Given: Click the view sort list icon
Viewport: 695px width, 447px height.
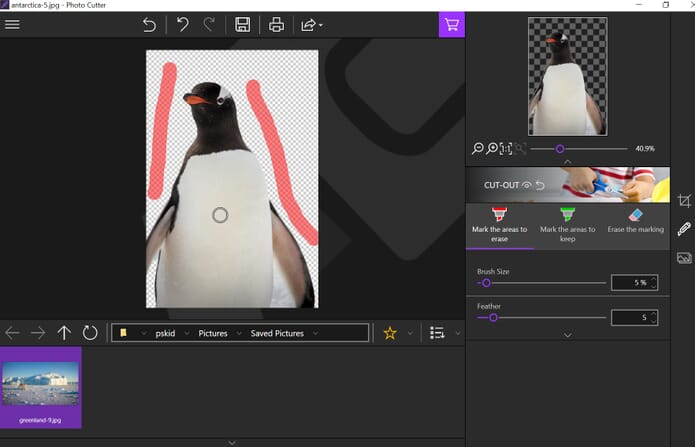Looking at the screenshot, I should pos(437,333).
